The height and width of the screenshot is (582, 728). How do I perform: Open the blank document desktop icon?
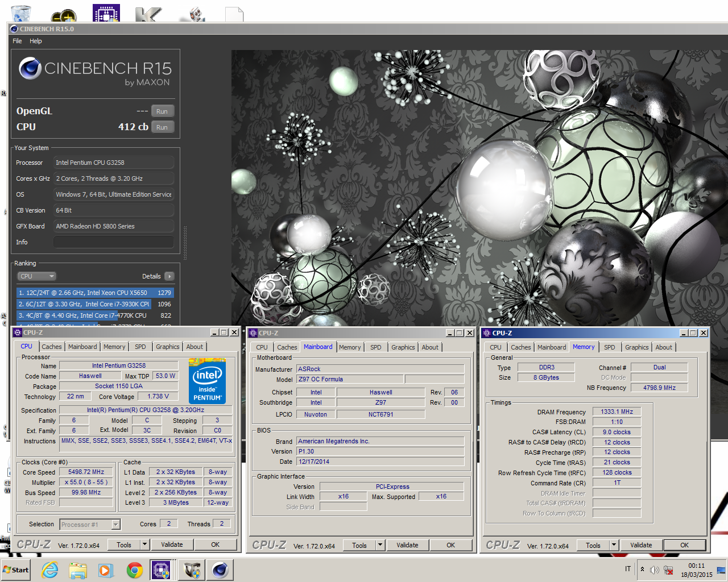[x=234, y=14]
